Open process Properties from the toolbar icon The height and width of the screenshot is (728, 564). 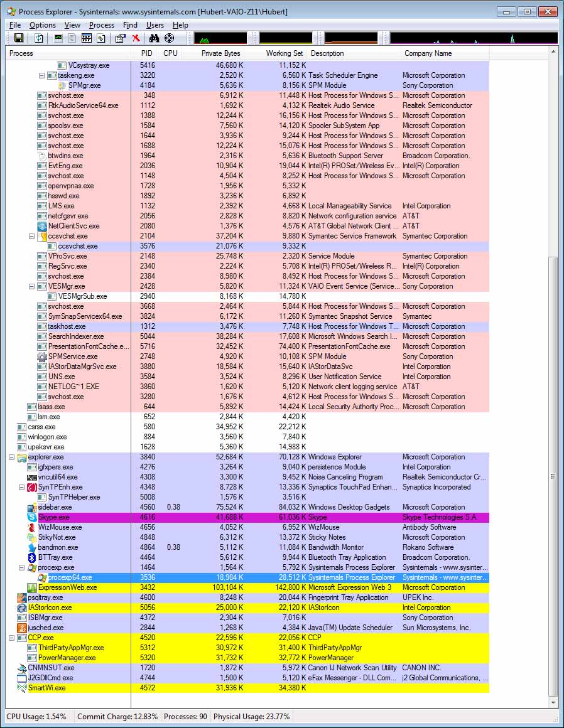click(121, 38)
